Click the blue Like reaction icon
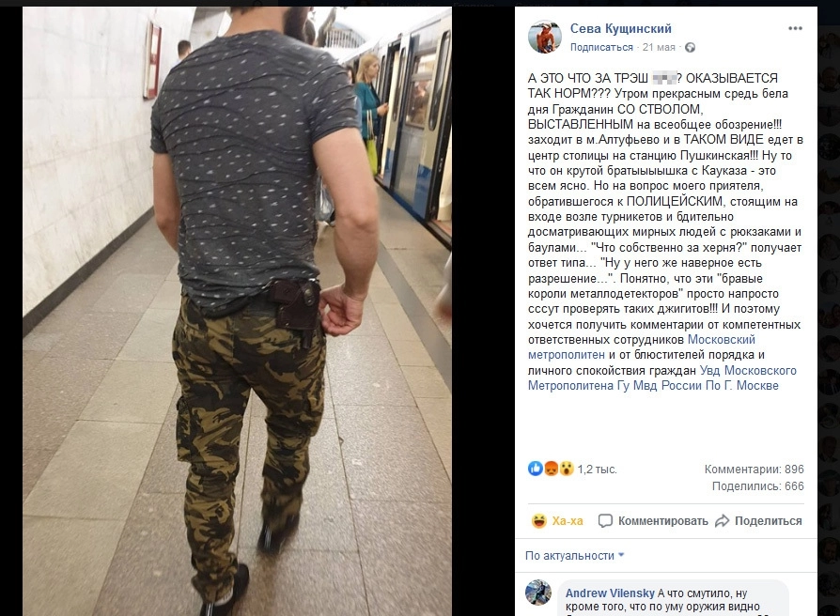Image resolution: width=840 pixels, height=616 pixels. click(x=536, y=469)
